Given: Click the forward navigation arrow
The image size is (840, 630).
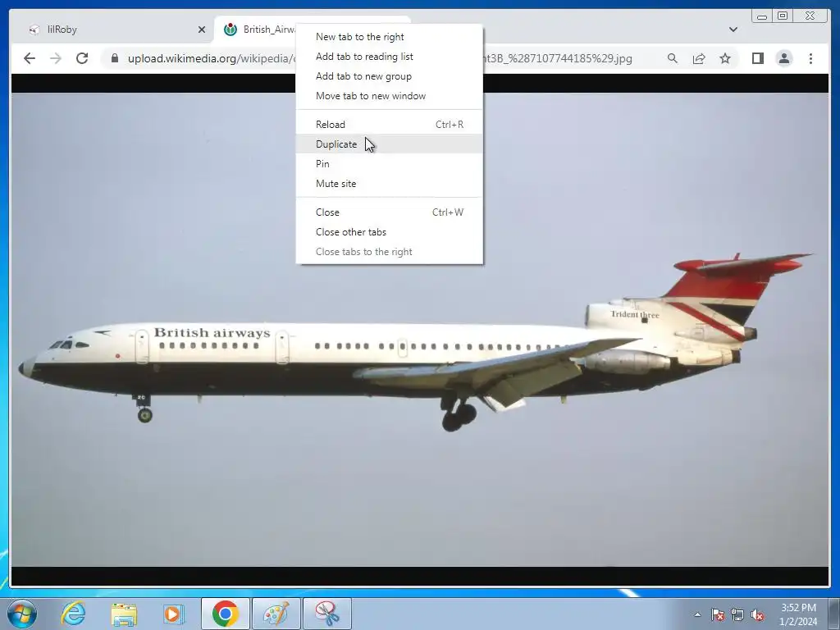Looking at the screenshot, I should coord(56,58).
